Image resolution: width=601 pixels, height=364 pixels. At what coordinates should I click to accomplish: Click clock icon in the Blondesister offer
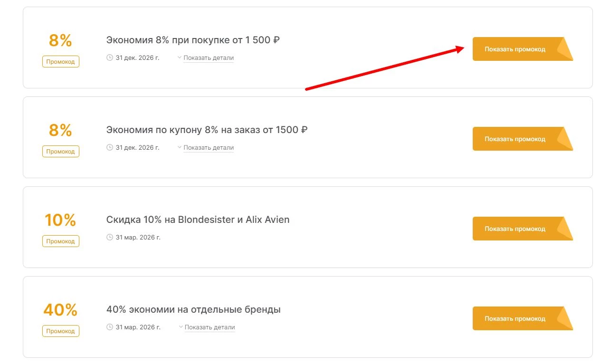click(110, 237)
